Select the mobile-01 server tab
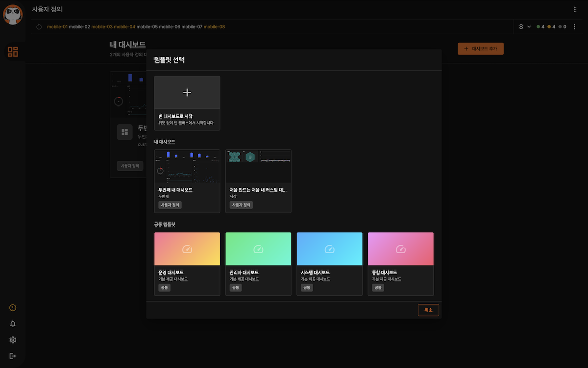 [x=57, y=26]
